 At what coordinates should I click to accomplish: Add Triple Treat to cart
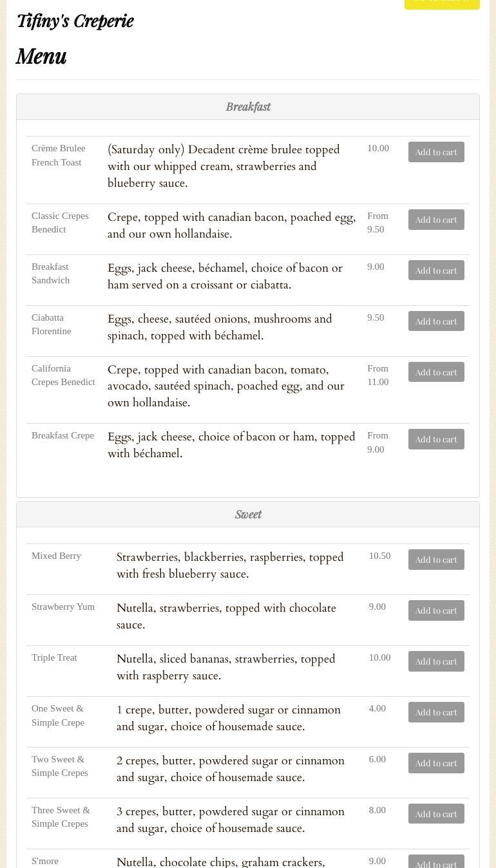pyautogui.click(x=436, y=661)
